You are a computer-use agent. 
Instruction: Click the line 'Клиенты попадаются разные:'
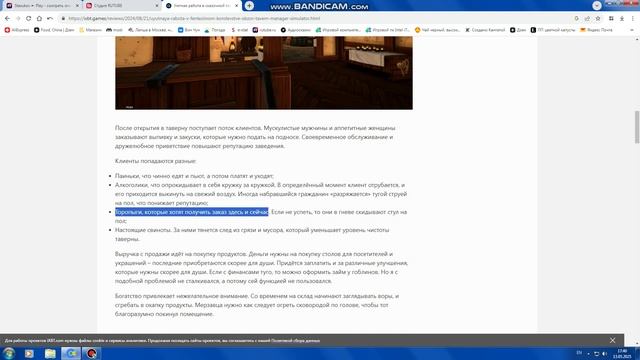click(x=156, y=161)
